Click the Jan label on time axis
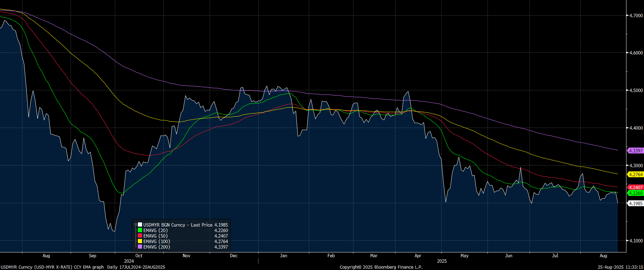The width and height of the screenshot is (644, 270). coord(283,256)
